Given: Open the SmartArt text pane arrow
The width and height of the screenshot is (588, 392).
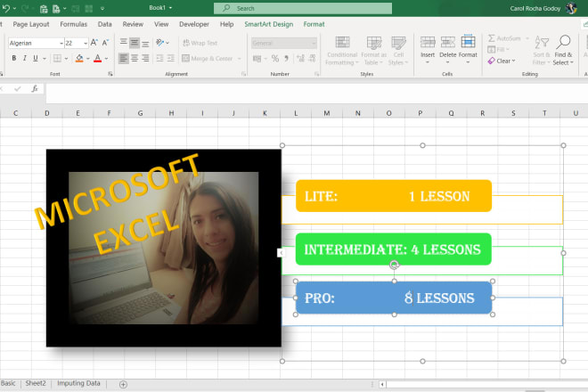Looking at the screenshot, I should tap(281, 253).
